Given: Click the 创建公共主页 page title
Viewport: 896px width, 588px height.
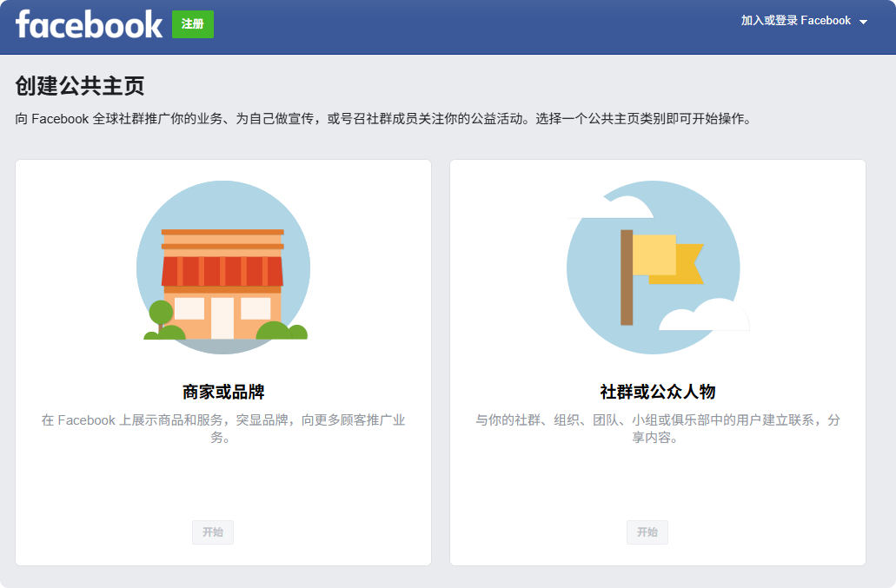Looking at the screenshot, I should point(79,86).
